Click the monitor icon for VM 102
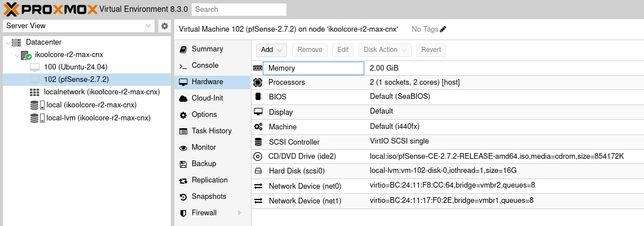 coord(36,80)
